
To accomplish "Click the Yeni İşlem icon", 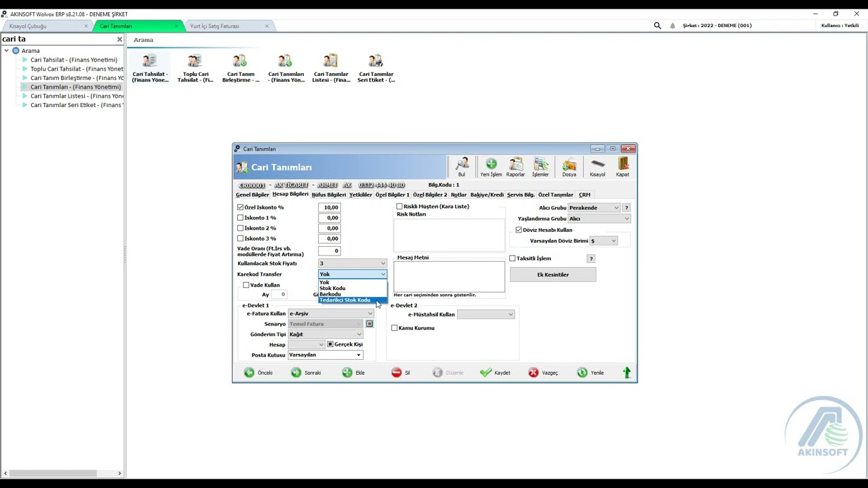I will tap(491, 167).
